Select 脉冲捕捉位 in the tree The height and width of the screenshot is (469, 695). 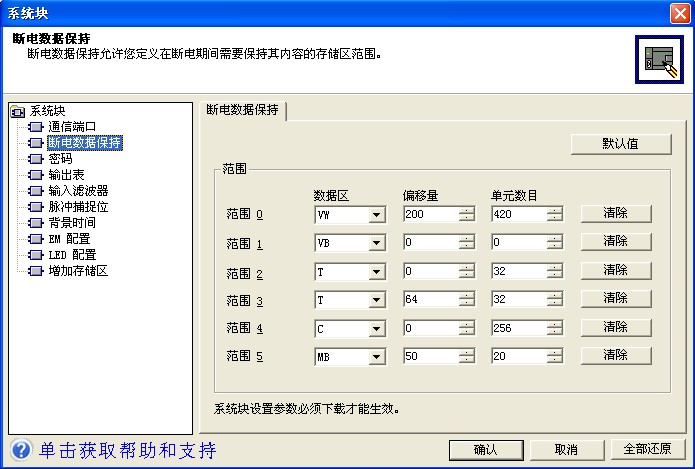(x=77, y=207)
